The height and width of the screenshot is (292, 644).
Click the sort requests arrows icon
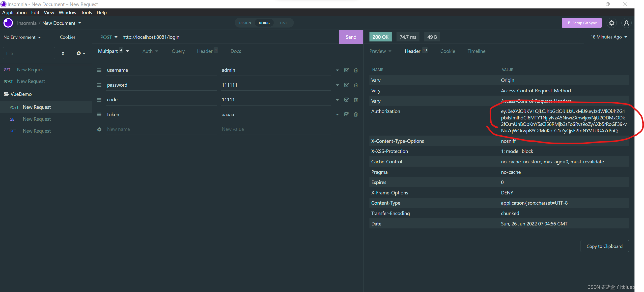[63, 53]
